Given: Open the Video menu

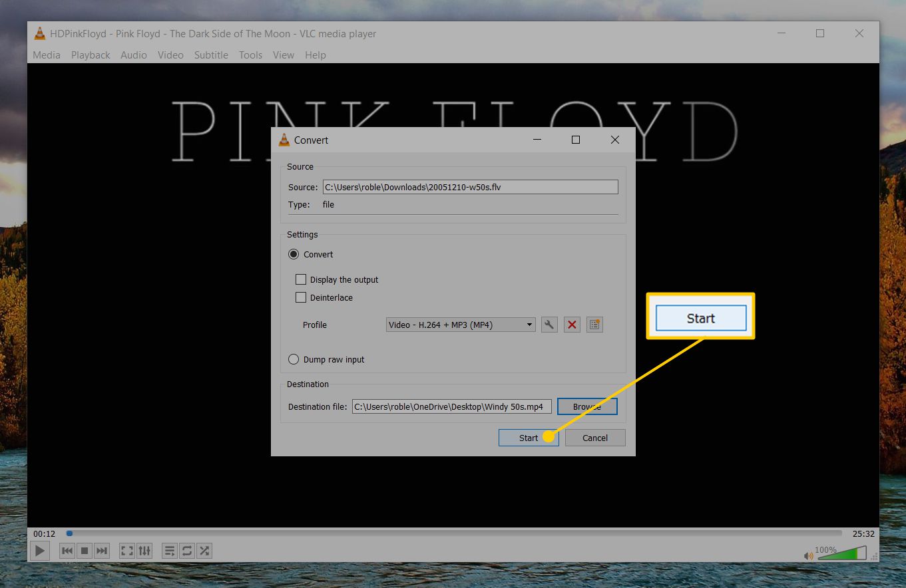Looking at the screenshot, I should click(170, 55).
